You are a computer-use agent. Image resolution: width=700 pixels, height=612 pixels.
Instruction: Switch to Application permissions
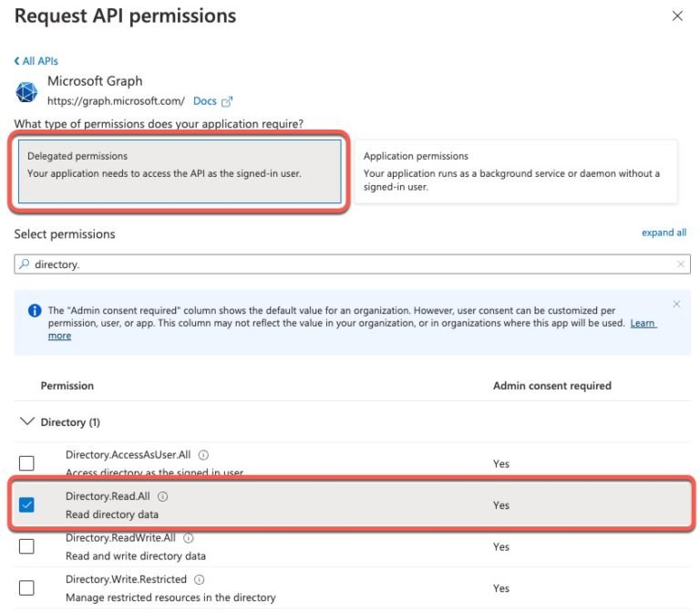pyautogui.click(x=515, y=171)
